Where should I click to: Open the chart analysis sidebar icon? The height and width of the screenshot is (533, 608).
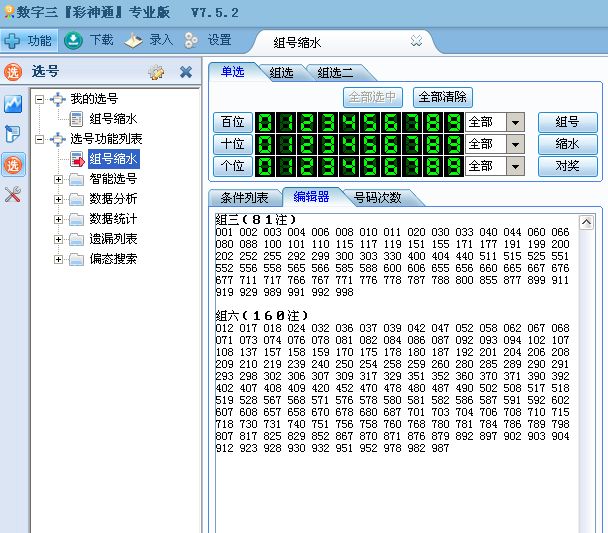pyautogui.click(x=13, y=104)
